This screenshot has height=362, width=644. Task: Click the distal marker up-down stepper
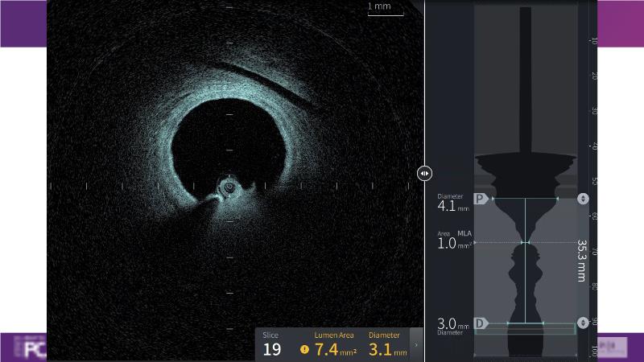pyautogui.click(x=583, y=323)
